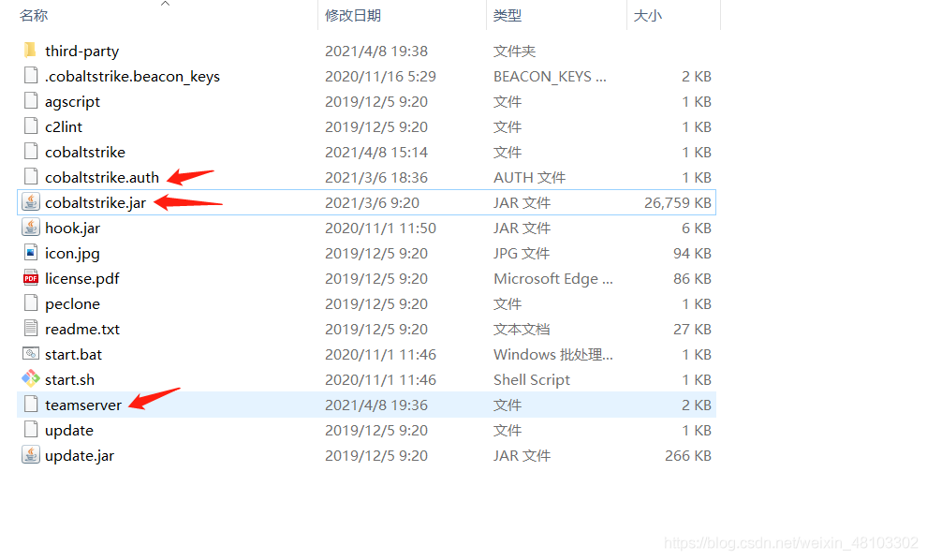The height and width of the screenshot is (560, 927).
Task: Select the start.bat file name
Action: coord(74,355)
